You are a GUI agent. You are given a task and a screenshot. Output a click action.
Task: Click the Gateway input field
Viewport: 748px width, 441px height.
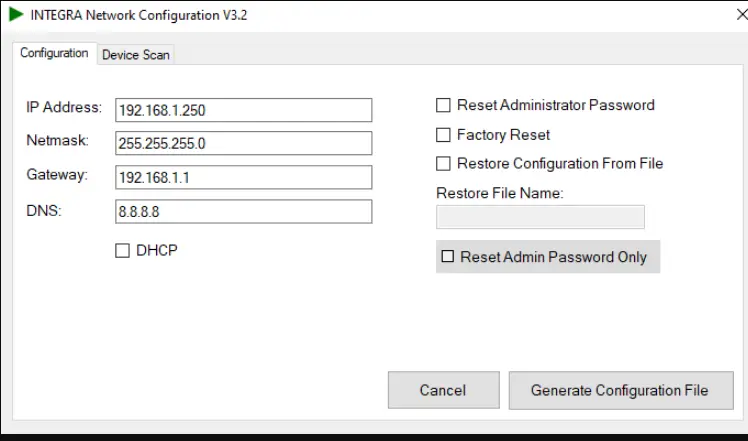point(243,178)
